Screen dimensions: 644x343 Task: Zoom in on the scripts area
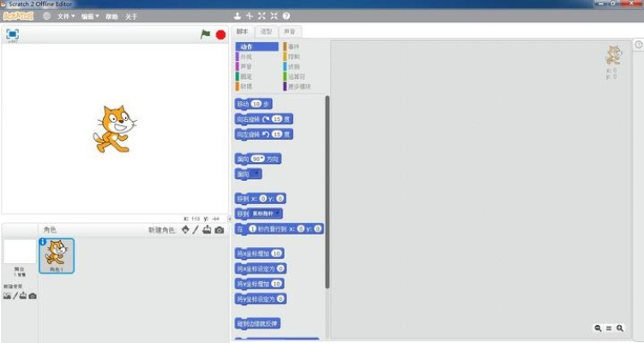[x=617, y=328]
